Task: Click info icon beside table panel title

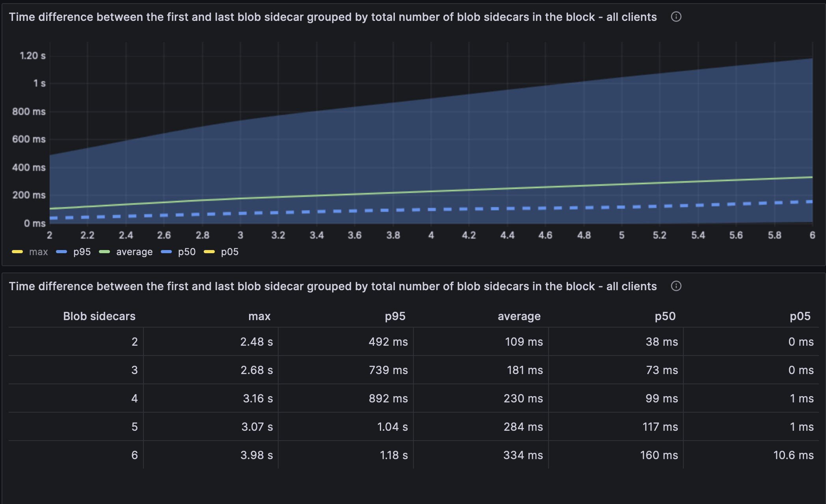Action: point(676,286)
